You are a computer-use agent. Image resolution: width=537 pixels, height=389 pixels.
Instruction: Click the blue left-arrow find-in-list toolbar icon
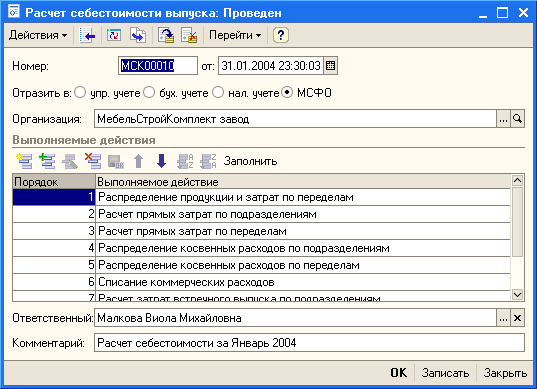tap(87, 35)
